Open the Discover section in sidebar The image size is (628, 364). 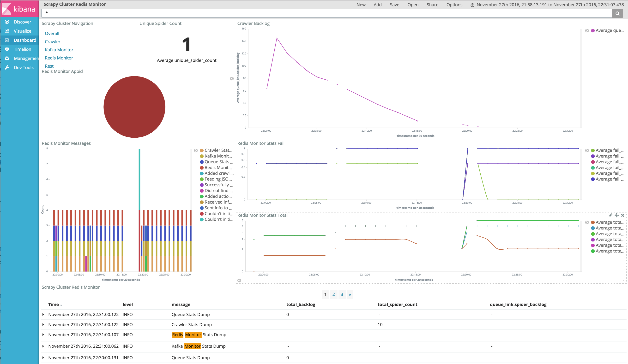coord(22,22)
